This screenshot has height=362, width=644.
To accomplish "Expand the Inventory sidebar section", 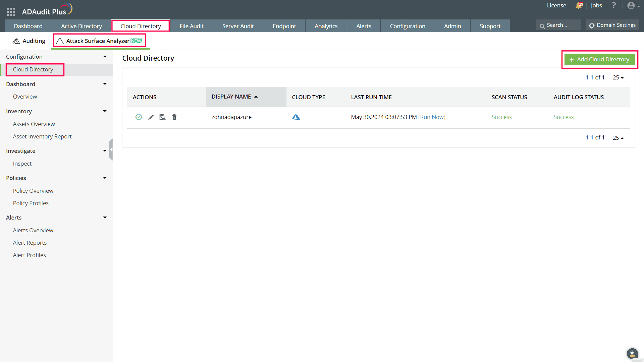I will 105,111.
